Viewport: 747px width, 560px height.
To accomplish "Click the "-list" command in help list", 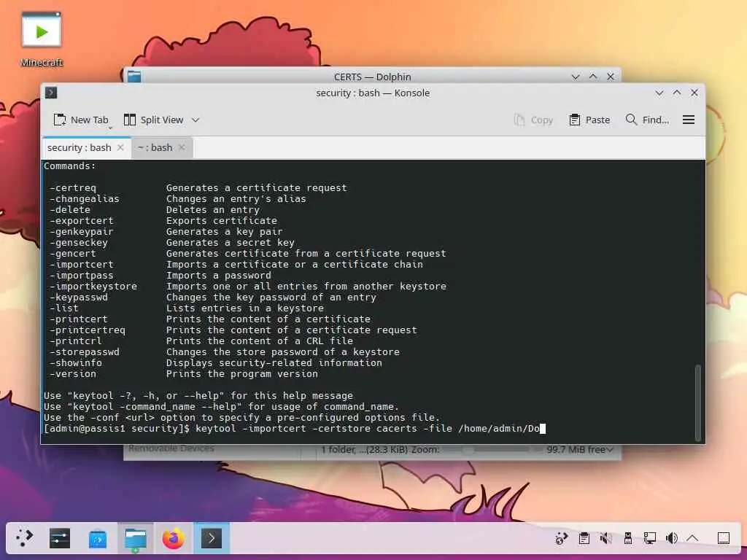I will [x=64, y=308].
